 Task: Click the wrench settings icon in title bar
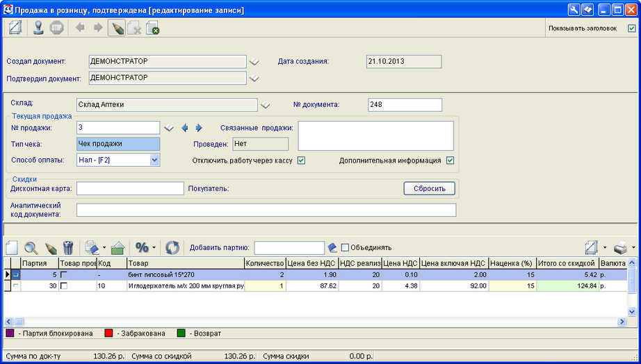pos(574,10)
